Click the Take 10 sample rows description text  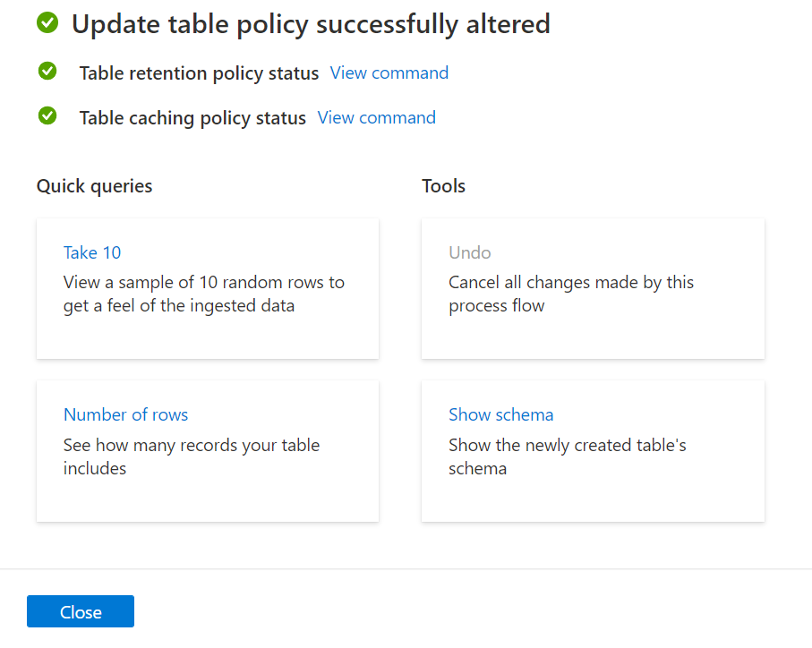click(x=202, y=294)
